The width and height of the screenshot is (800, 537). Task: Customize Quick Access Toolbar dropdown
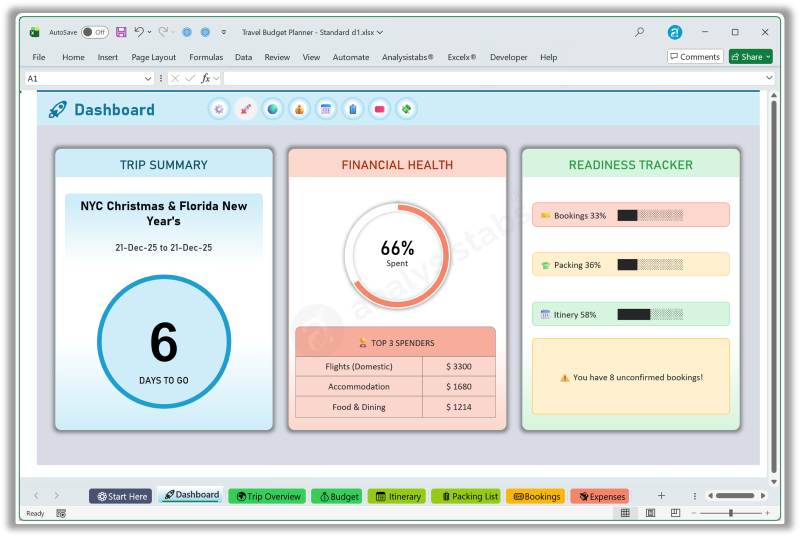tap(223, 32)
